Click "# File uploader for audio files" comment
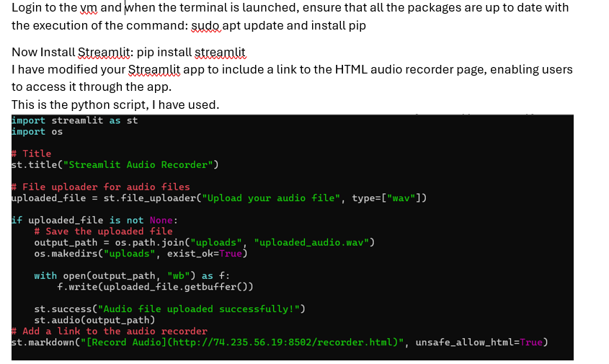609x364 pixels. click(101, 187)
